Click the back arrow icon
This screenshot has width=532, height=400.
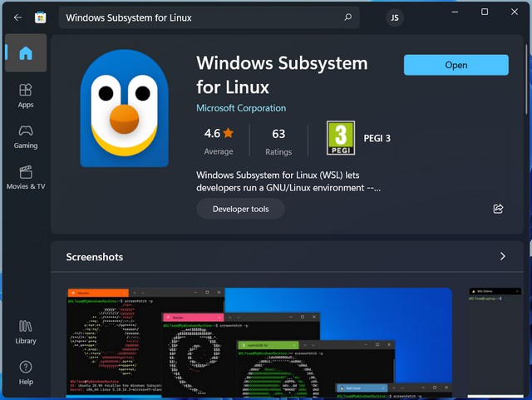coord(17,17)
